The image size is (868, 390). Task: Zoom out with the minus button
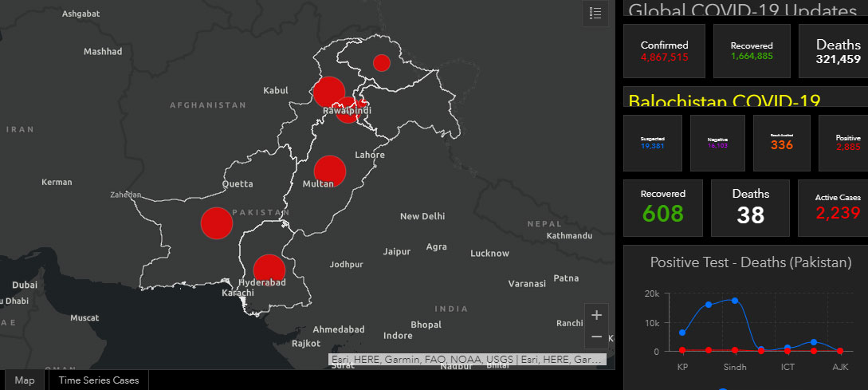point(596,337)
